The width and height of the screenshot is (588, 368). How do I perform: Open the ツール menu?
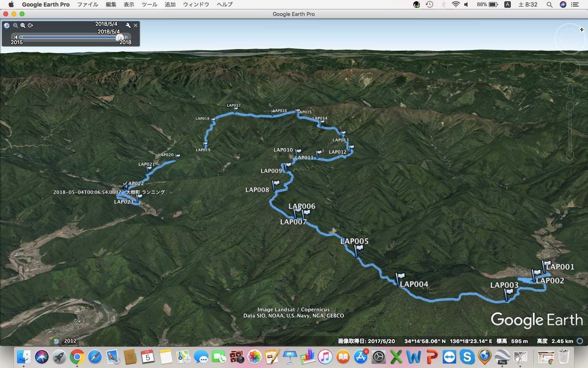coord(149,4)
